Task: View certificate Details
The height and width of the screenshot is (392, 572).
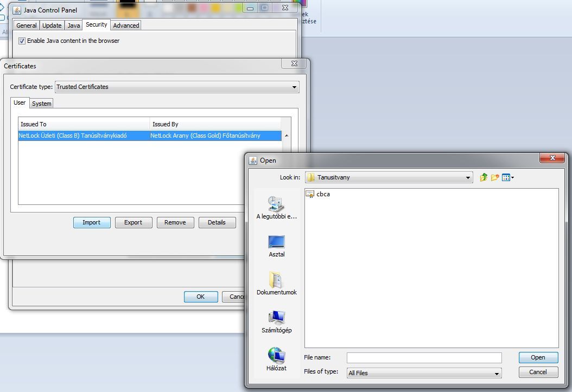Action: tap(217, 223)
